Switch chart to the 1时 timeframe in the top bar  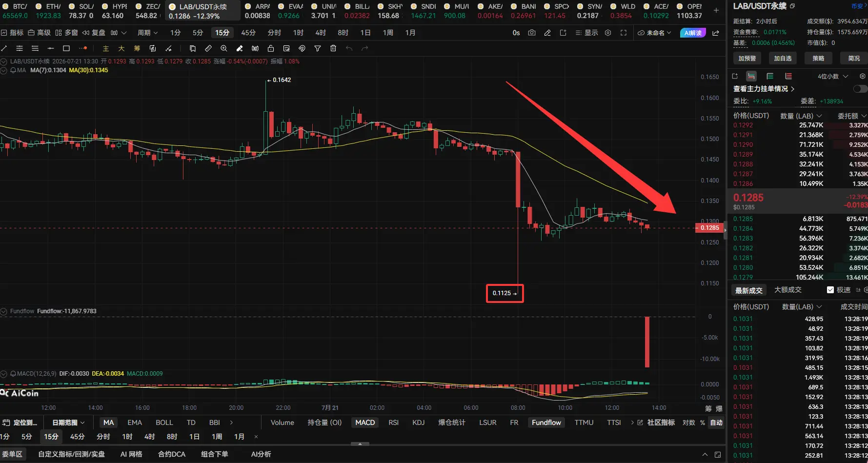tap(298, 33)
